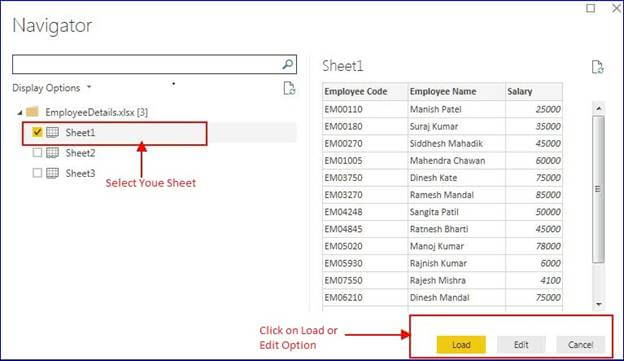
Task: Click the Employee Name column header
Action: pos(456,92)
